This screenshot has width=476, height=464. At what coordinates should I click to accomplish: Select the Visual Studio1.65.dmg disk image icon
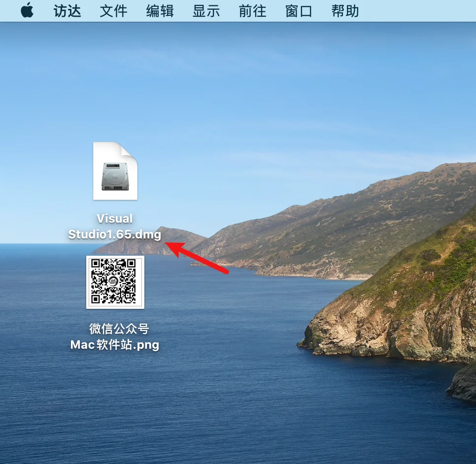pos(115,171)
